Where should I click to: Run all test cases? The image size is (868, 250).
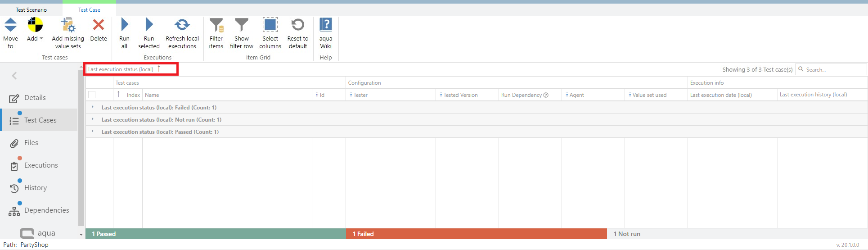[x=125, y=25]
